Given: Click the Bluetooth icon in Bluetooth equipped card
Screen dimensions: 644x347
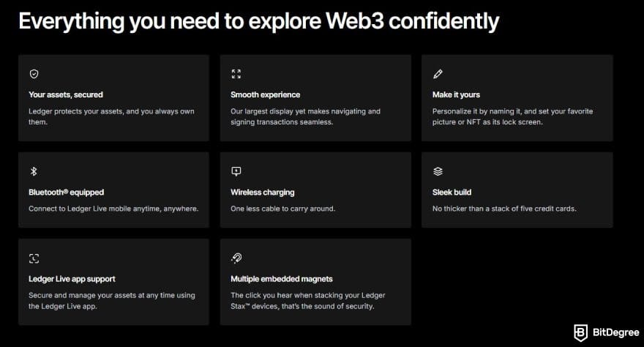Looking at the screenshot, I should click(34, 171).
